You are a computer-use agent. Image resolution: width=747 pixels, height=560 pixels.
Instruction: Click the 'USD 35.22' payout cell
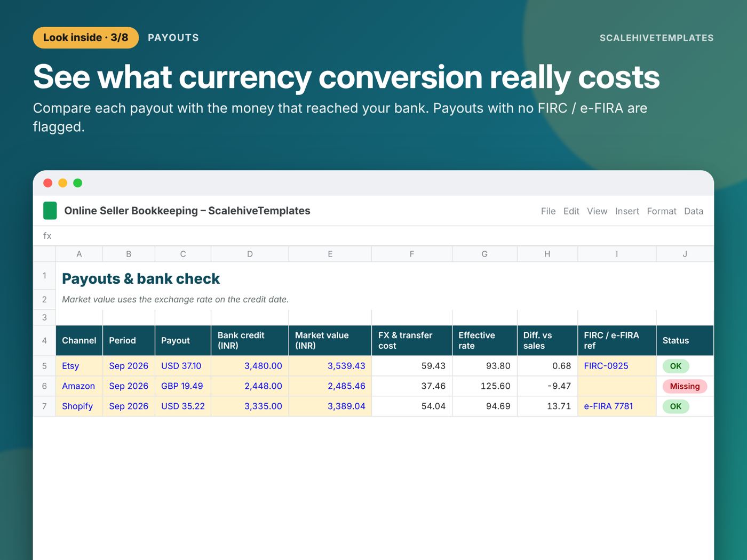coord(183,406)
